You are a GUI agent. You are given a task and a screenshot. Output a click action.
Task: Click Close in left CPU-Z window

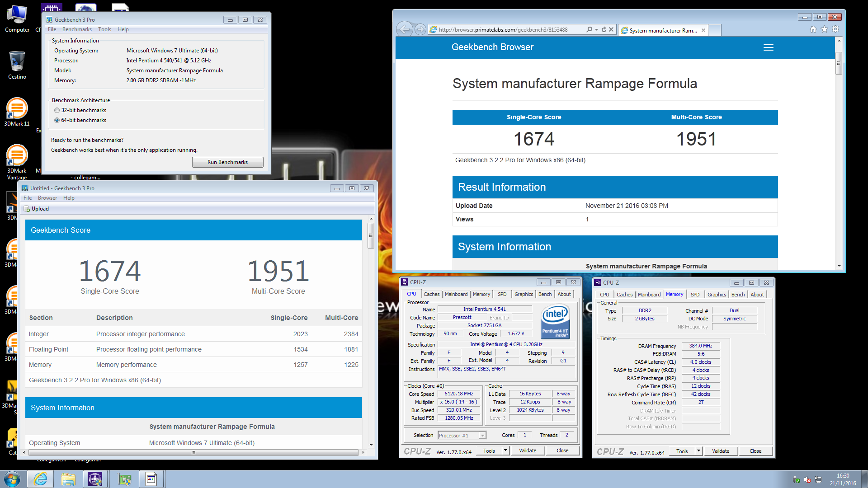click(562, 450)
